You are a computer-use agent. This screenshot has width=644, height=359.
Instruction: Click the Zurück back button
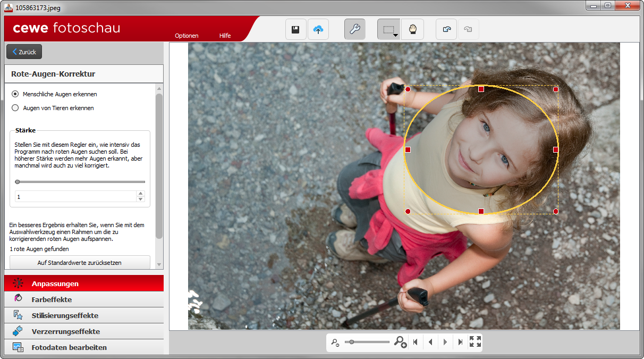pos(24,52)
